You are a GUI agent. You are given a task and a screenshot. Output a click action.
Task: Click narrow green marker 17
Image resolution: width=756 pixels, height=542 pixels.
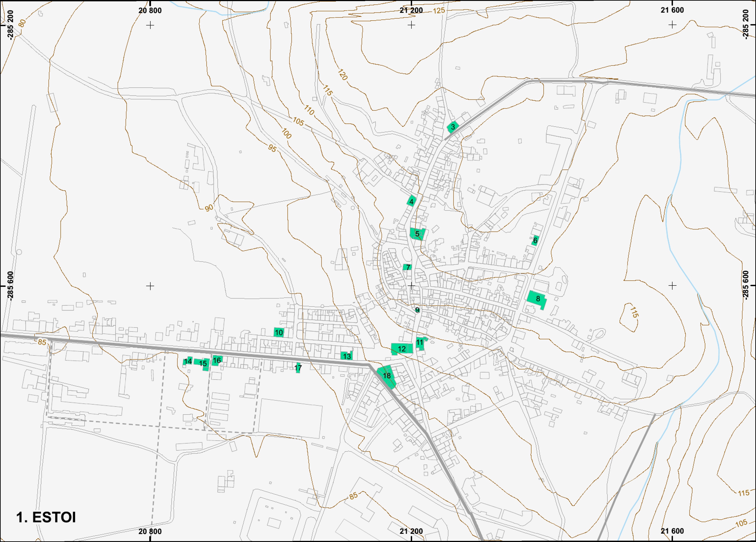coord(298,368)
